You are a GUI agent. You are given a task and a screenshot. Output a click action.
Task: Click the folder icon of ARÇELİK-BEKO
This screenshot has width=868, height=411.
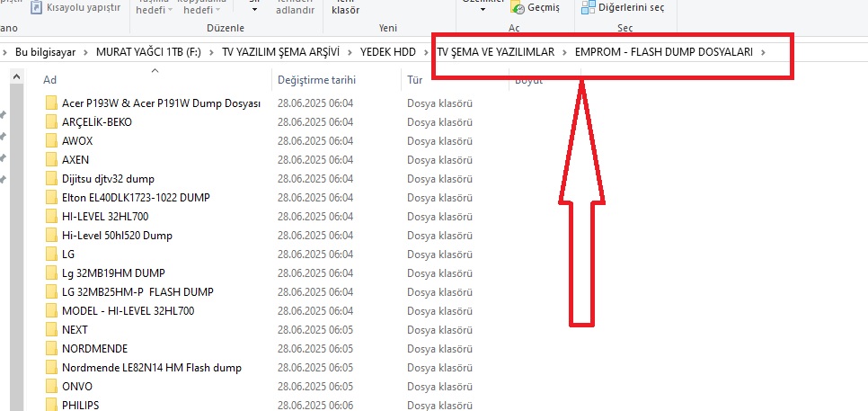tap(51, 122)
